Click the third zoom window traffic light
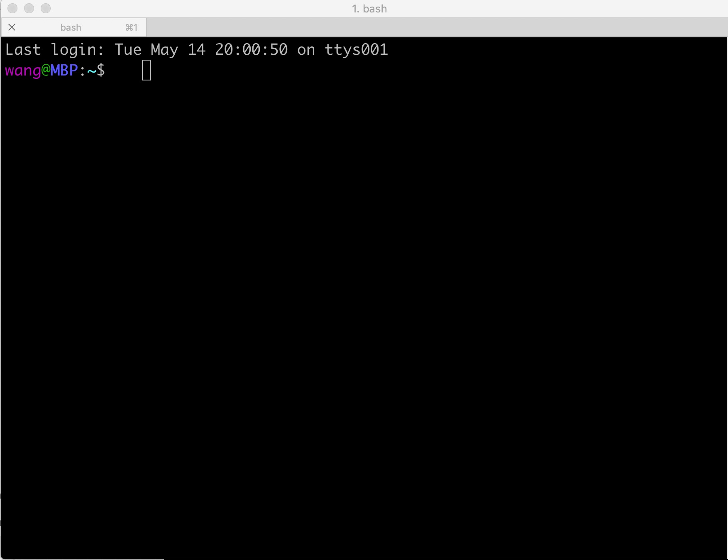This screenshot has width=728, height=560. click(46, 8)
